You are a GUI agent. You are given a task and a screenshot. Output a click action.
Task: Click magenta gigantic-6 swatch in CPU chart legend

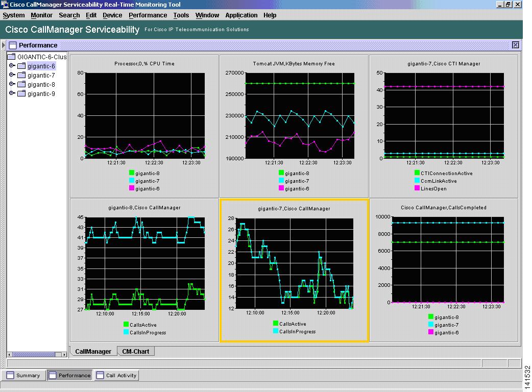point(132,188)
